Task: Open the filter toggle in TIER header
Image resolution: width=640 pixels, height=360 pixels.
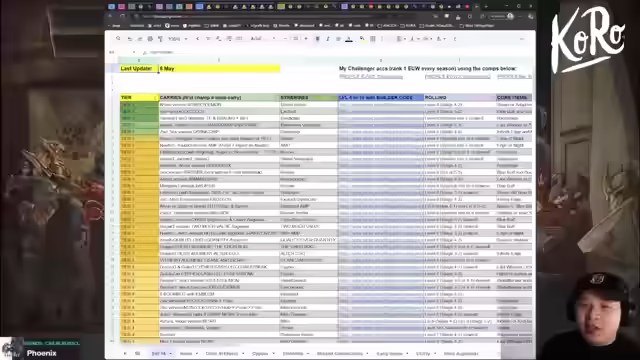Action: click(x=155, y=98)
